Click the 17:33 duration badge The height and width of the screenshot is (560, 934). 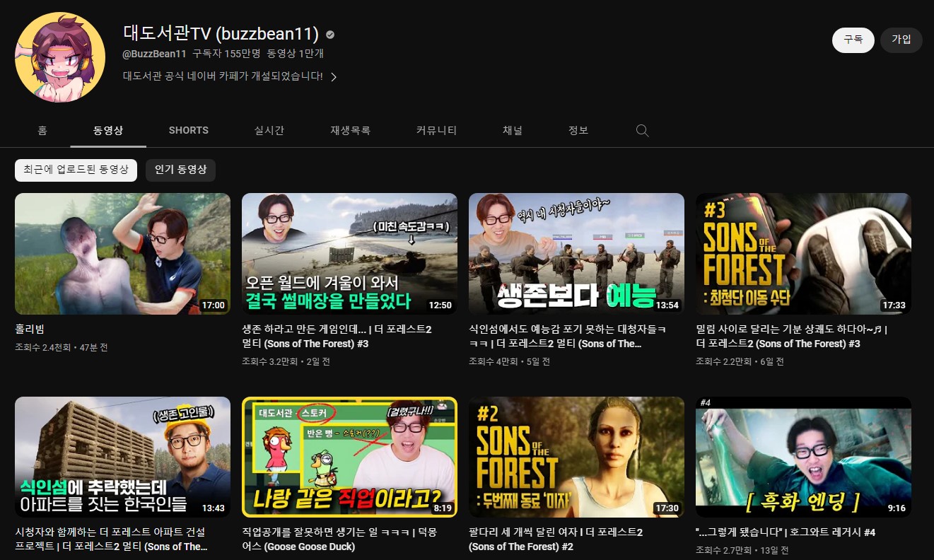point(894,305)
